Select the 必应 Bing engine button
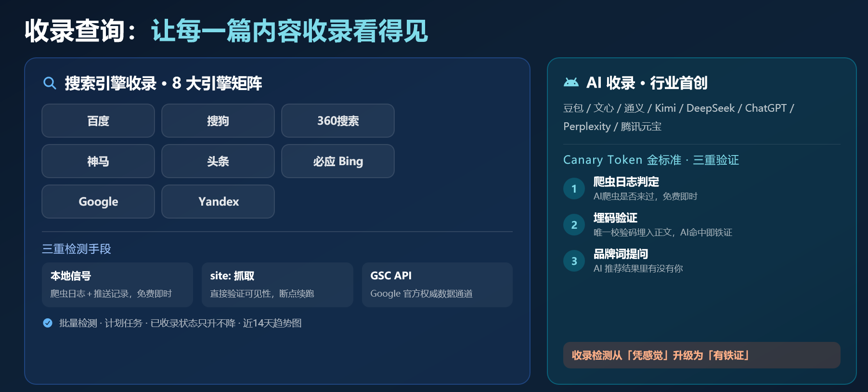The width and height of the screenshot is (868, 392). pyautogui.click(x=338, y=161)
